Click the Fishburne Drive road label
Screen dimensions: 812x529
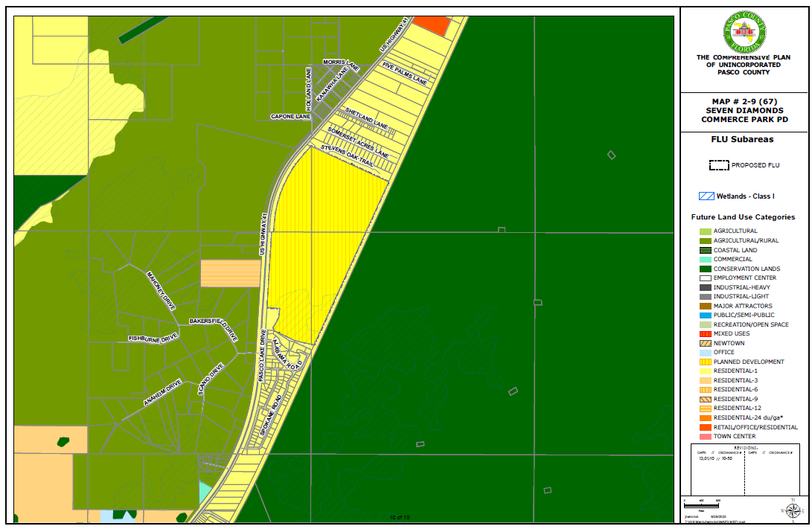153,339
